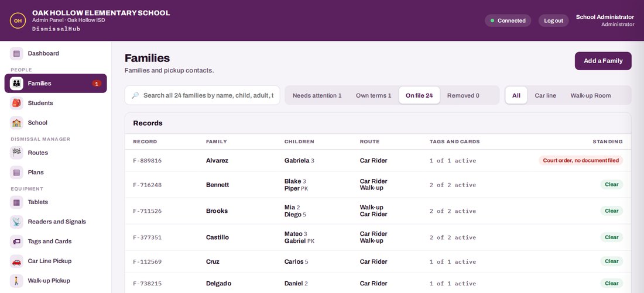The height and width of the screenshot is (293, 644).
Task: Click child Piper PK in Bennett row
Action: point(296,188)
